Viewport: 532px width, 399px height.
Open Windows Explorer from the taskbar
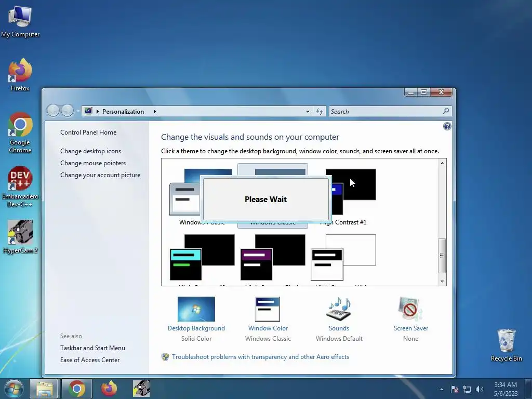tap(45, 389)
